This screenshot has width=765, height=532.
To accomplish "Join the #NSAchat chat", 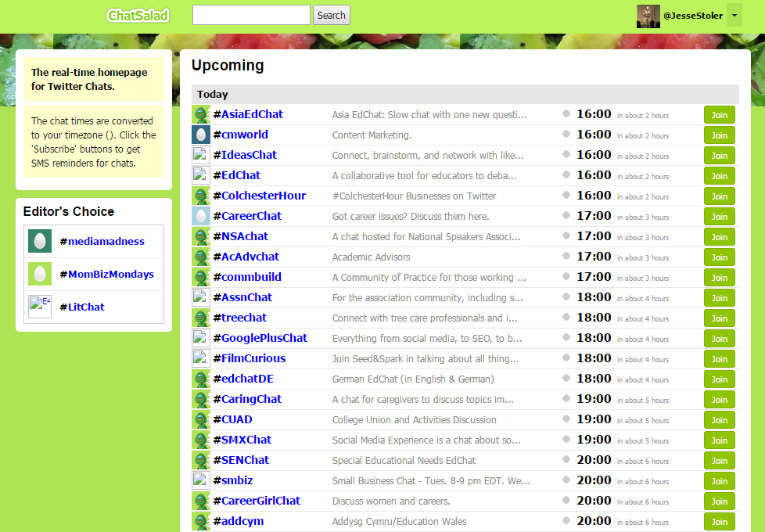I will point(719,237).
